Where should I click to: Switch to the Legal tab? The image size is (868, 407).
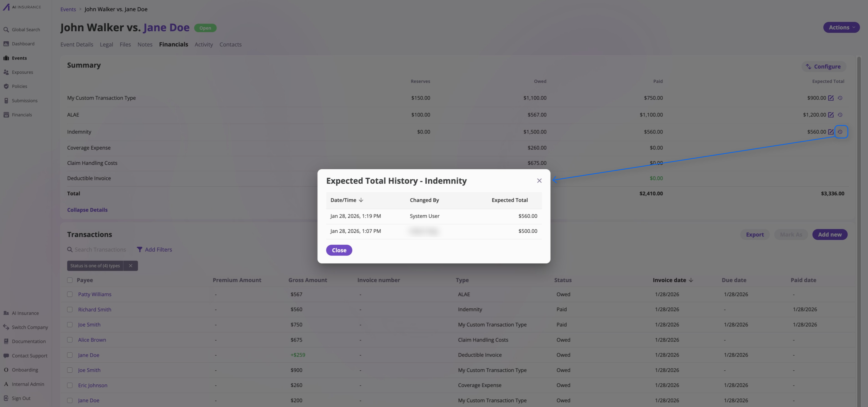pos(106,44)
